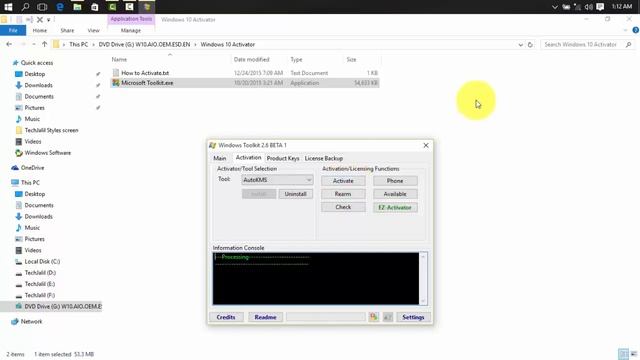Go back in File Explorer
Viewport: 640px width, 360px height.
click(x=9, y=44)
